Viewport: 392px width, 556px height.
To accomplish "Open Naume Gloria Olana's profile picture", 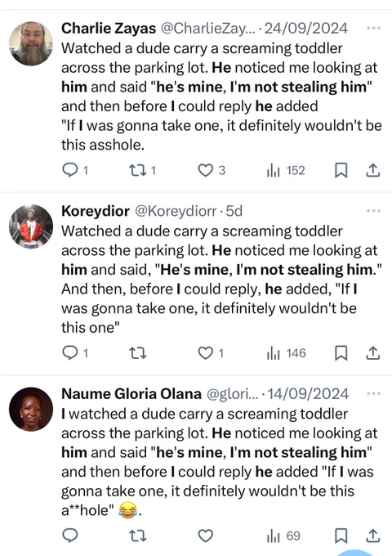I will click(31, 409).
